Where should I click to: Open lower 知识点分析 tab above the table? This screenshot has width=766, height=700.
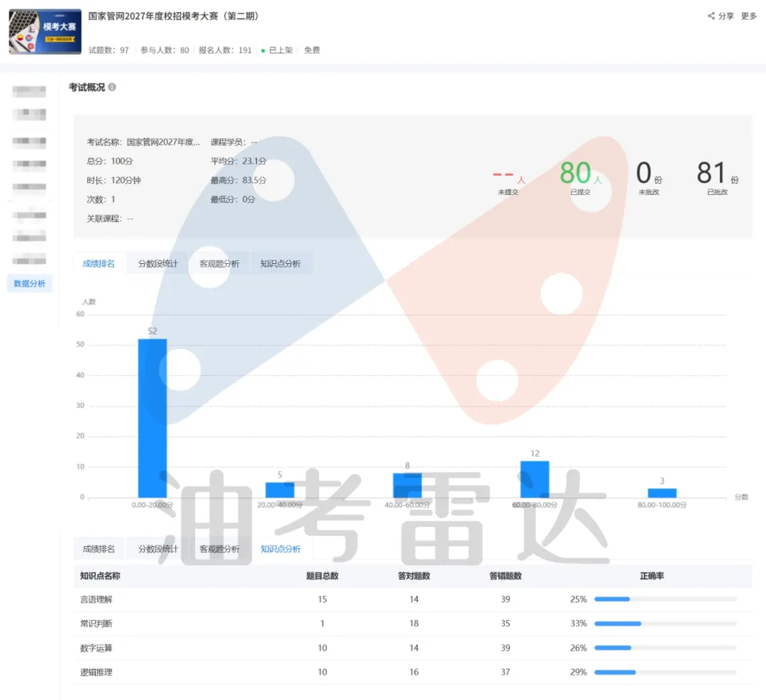point(280,548)
